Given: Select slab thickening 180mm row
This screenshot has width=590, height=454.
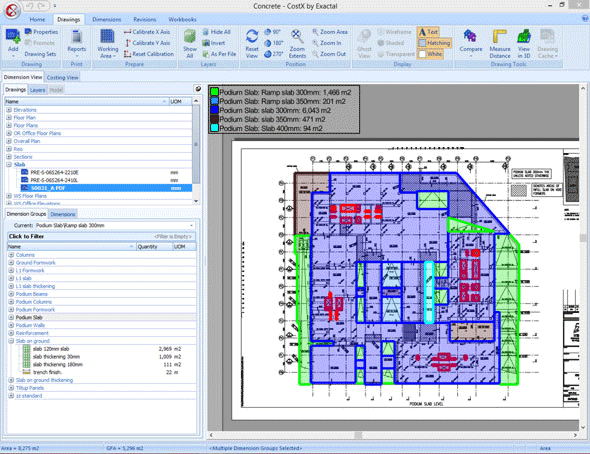Looking at the screenshot, I should (x=102, y=364).
